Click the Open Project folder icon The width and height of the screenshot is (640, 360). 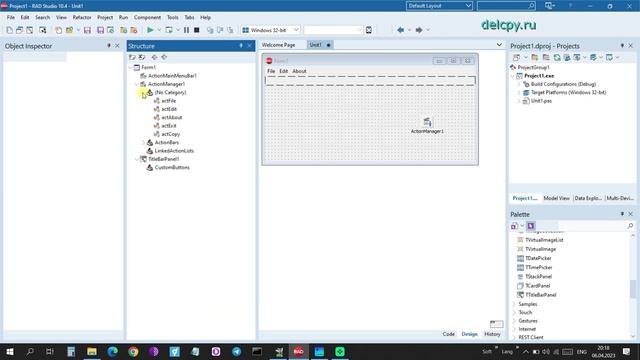click(x=69, y=30)
